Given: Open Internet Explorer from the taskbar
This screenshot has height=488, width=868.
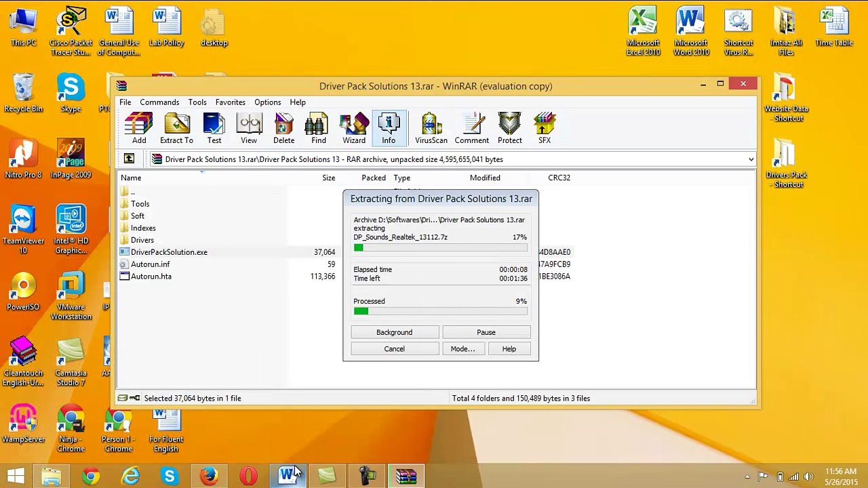Looking at the screenshot, I should tap(130, 476).
